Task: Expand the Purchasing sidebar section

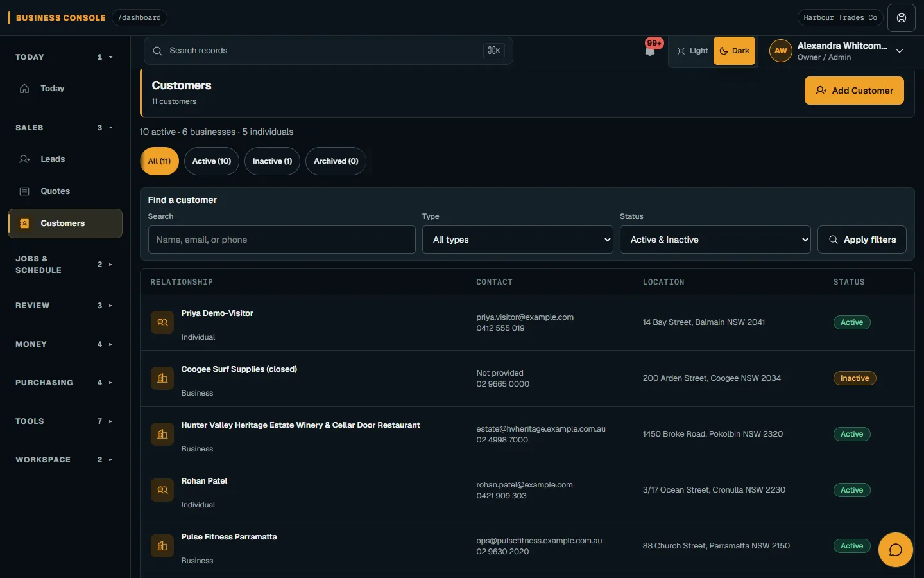Action: coord(64,383)
